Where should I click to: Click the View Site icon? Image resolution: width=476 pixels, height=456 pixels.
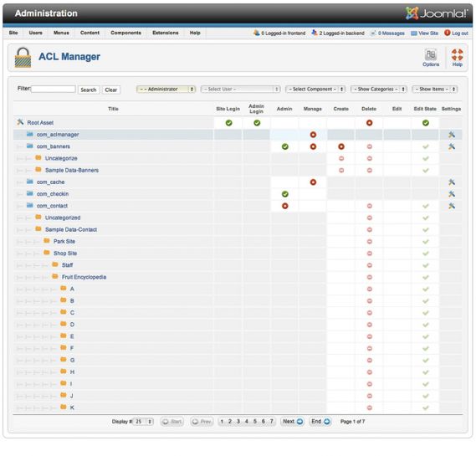(414, 33)
